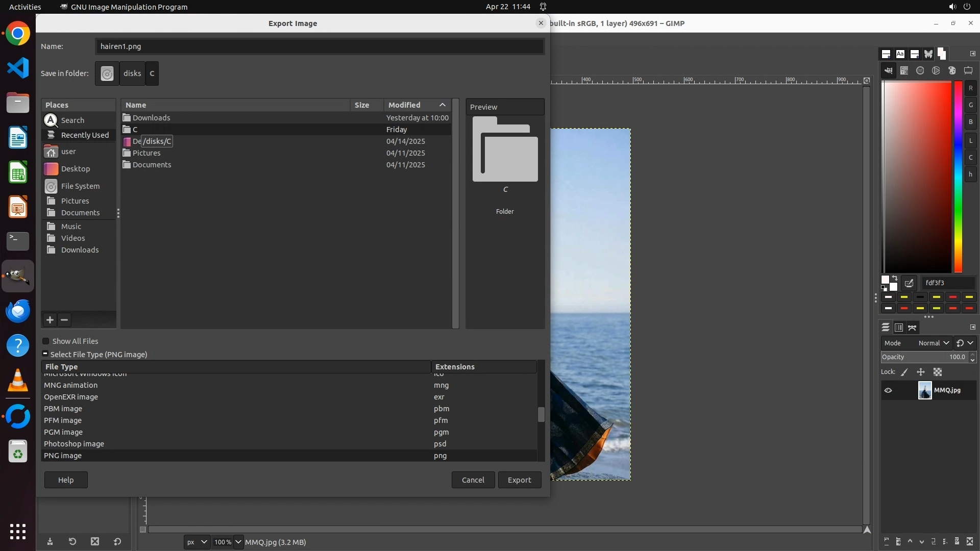Hide the MMQ.jpg layer with eye icon

point(888,390)
